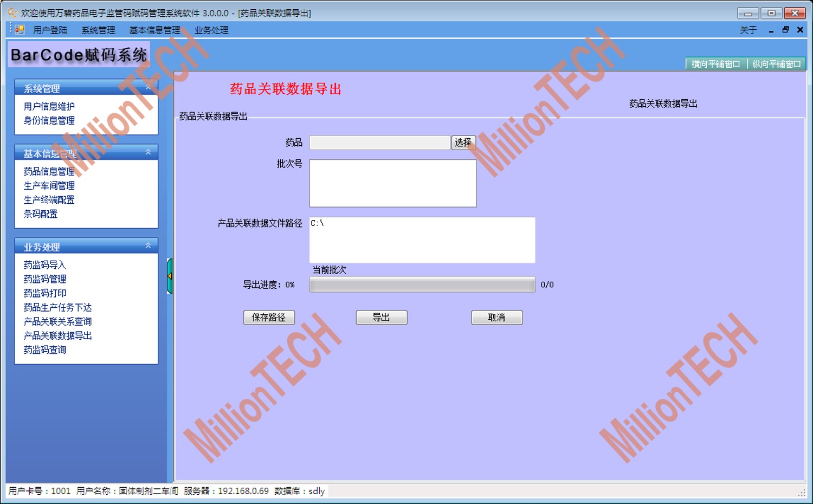The width and height of the screenshot is (813, 504).
Task: Open the 关于 menu item
Action: (x=748, y=30)
